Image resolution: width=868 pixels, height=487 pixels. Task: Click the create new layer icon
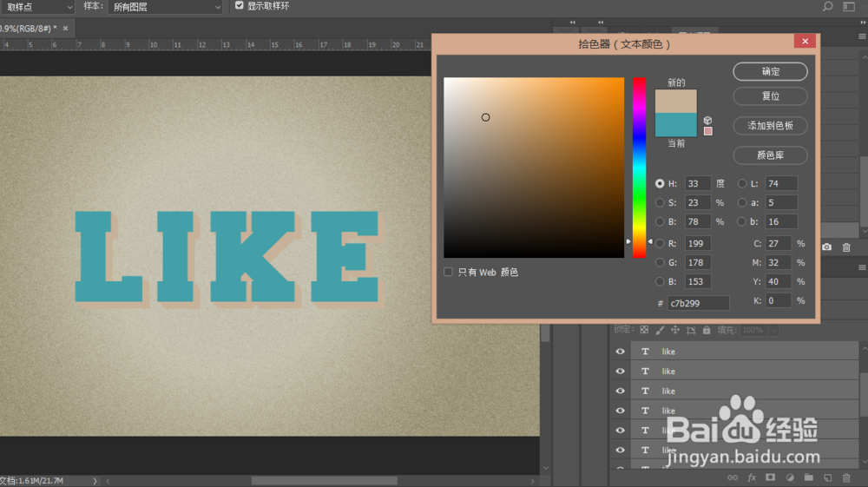(827, 477)
